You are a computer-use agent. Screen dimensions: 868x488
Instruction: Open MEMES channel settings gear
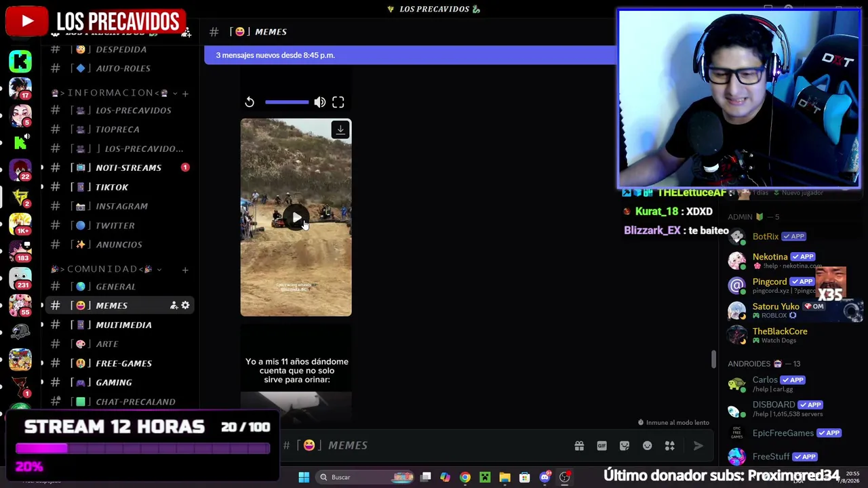[185, 306]
